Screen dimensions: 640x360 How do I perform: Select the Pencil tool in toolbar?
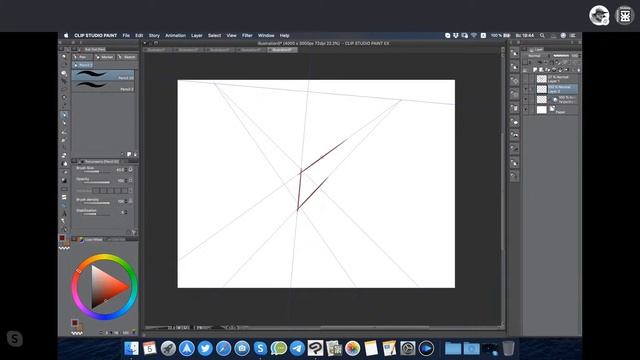pyautogui.click(x=64, y=123)
